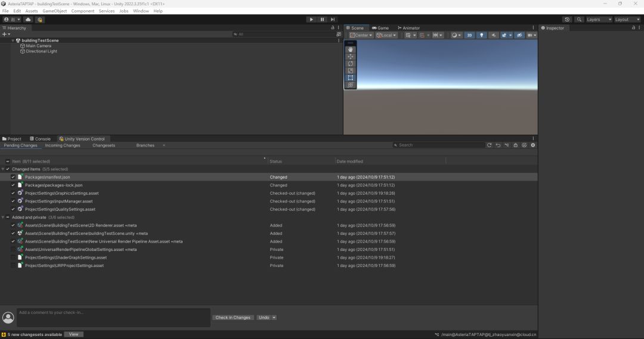
Task: Click the cloud services icon
Action: [28, 20]
